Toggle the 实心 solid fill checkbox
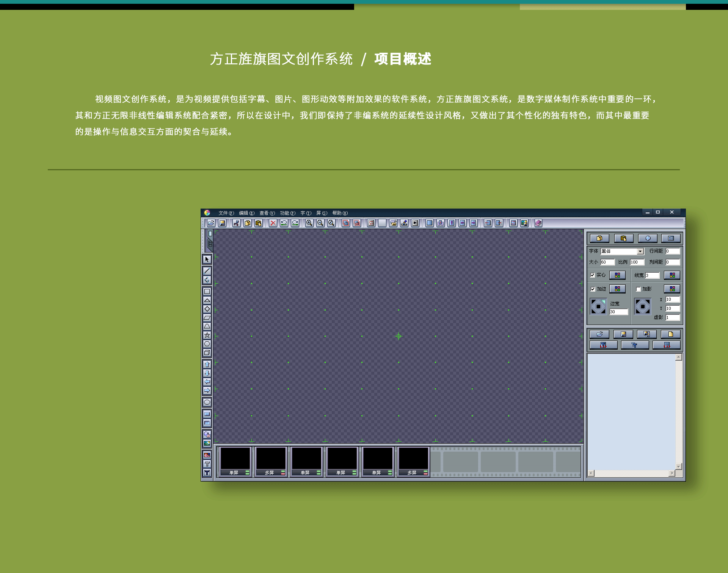 click(x=593, y=275)
